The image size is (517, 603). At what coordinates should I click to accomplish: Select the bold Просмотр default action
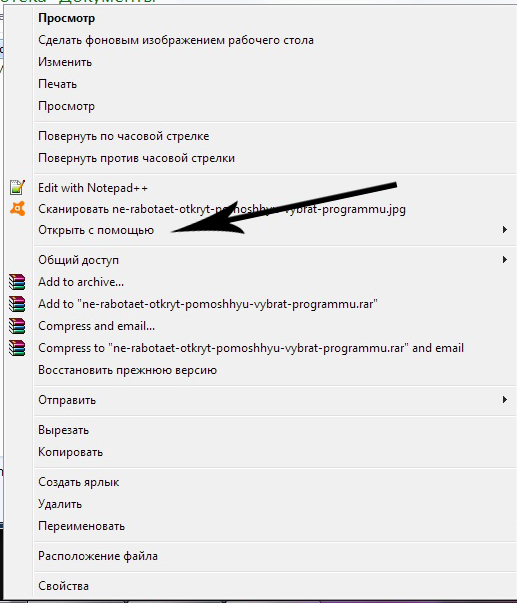[67, 18]
